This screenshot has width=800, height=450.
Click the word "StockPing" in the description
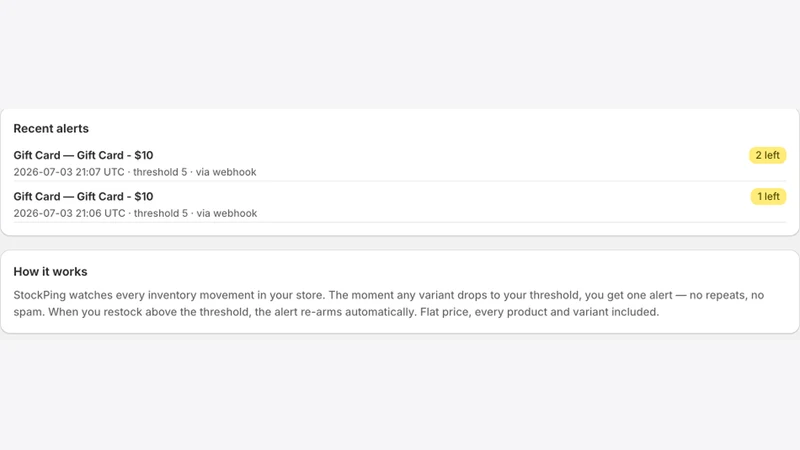(39, 295)
